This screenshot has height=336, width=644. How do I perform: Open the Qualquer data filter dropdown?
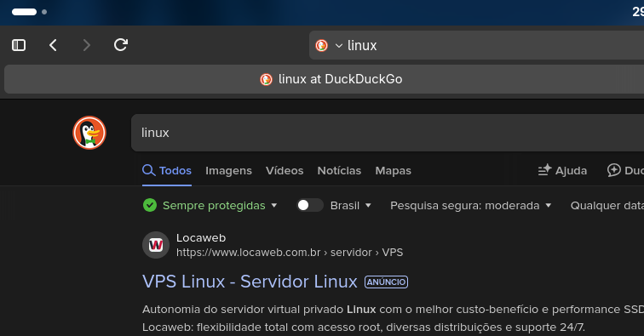[607, 206]
